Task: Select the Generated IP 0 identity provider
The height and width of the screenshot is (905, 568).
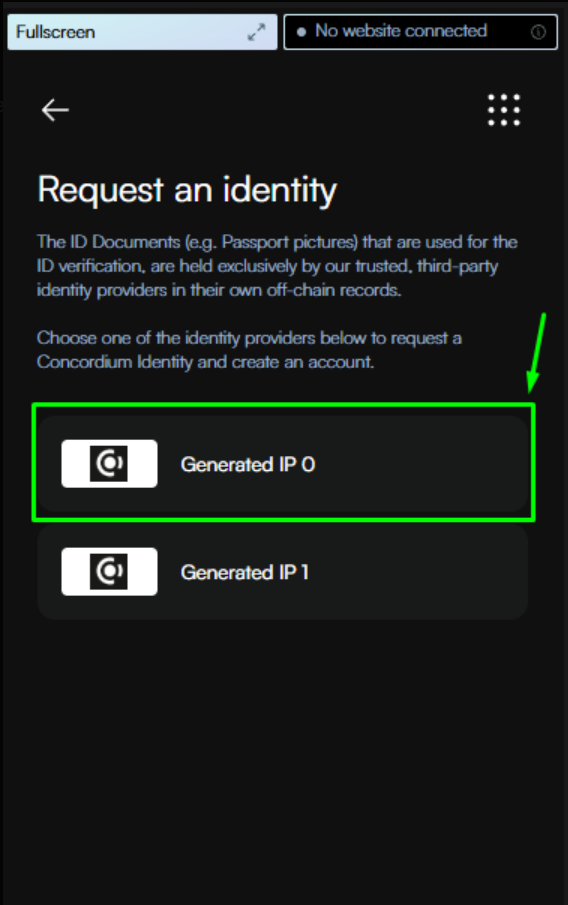Action: [x=283, y=463]
